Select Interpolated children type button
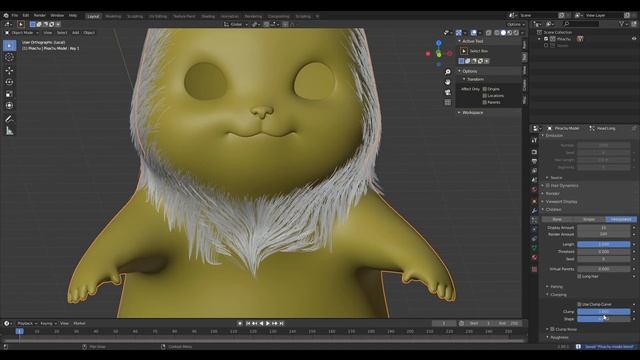640x360 pixels. (x=621, y=220)
